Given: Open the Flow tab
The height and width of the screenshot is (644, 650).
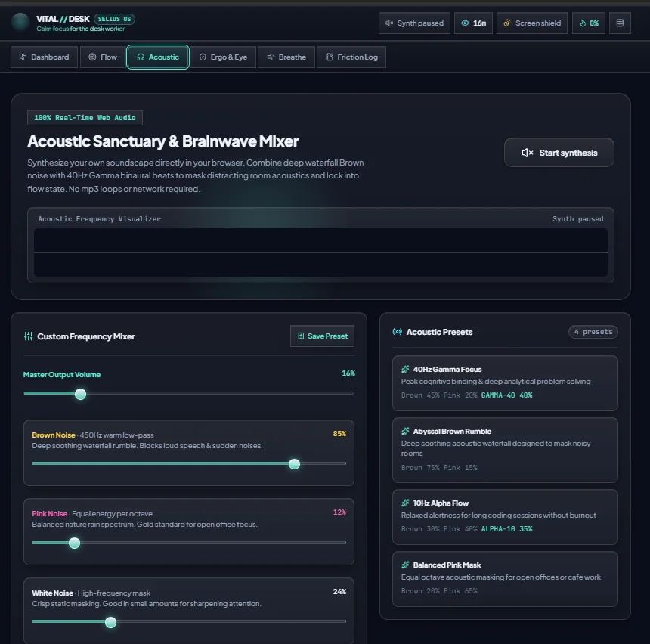Looking at the screenshot, I should pyautogui.click(x=103, y=57).
